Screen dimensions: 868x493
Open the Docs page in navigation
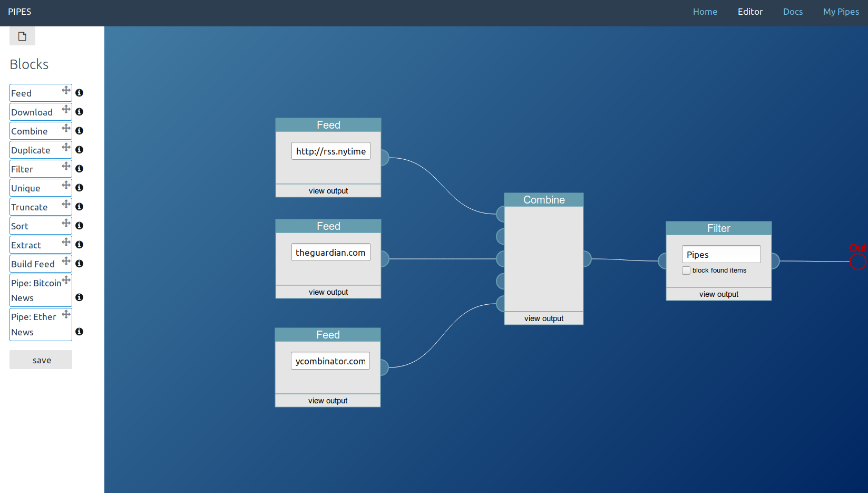tap(793, 12)
